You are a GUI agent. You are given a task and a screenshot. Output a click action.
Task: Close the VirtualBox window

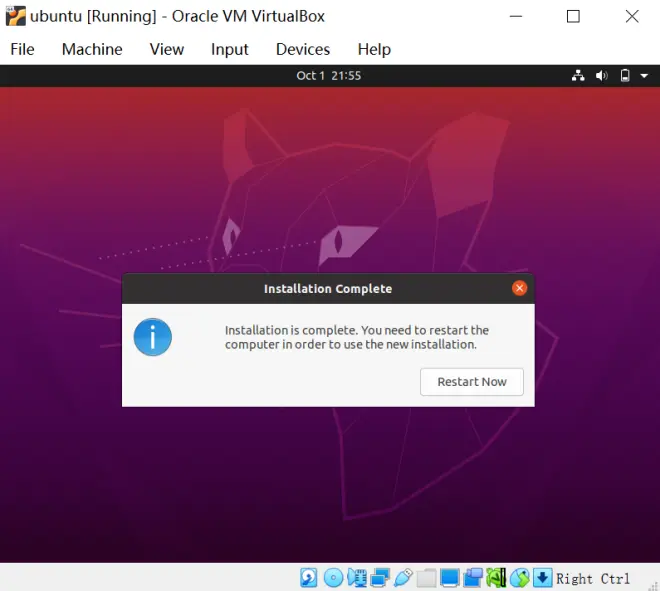click(632, 16)
